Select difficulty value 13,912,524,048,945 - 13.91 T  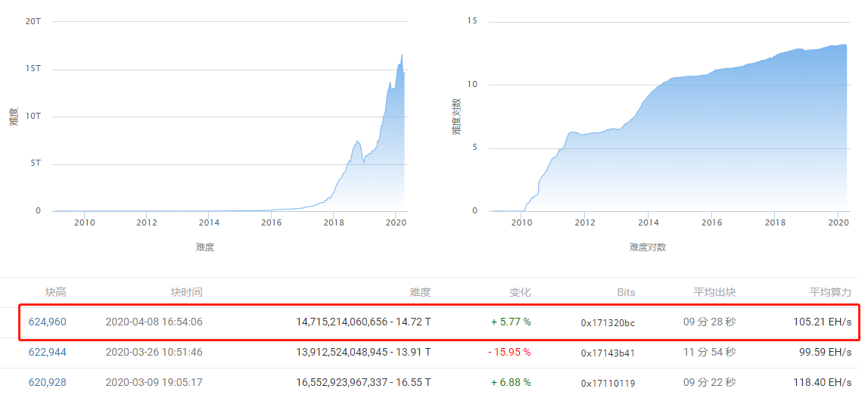364,352
